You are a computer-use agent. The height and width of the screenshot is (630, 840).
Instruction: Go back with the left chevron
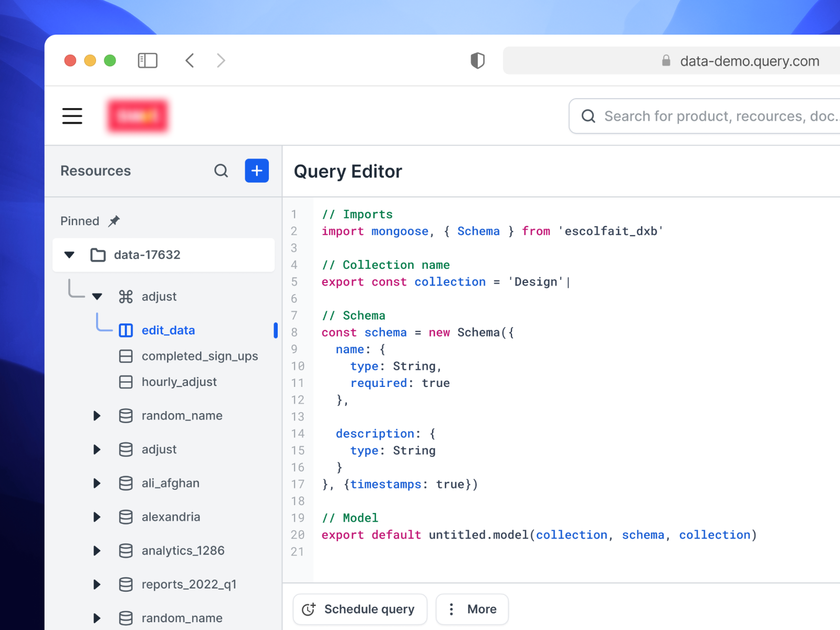190,60
